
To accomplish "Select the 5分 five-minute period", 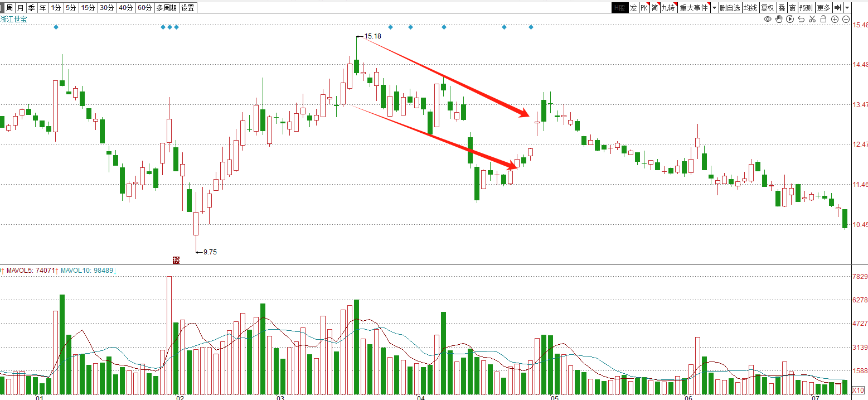I will (70, 8).
